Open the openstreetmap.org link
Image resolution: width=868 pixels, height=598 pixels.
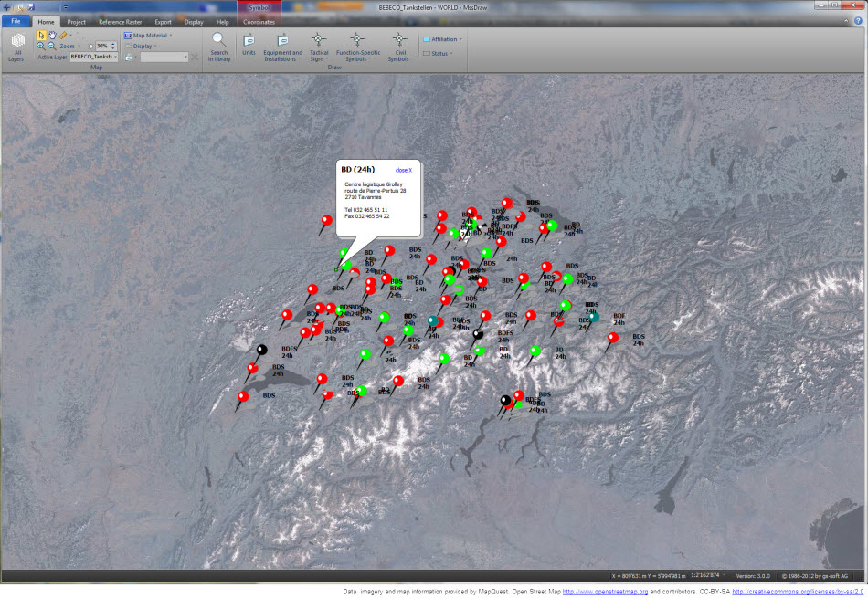click(x=605, y=592)
